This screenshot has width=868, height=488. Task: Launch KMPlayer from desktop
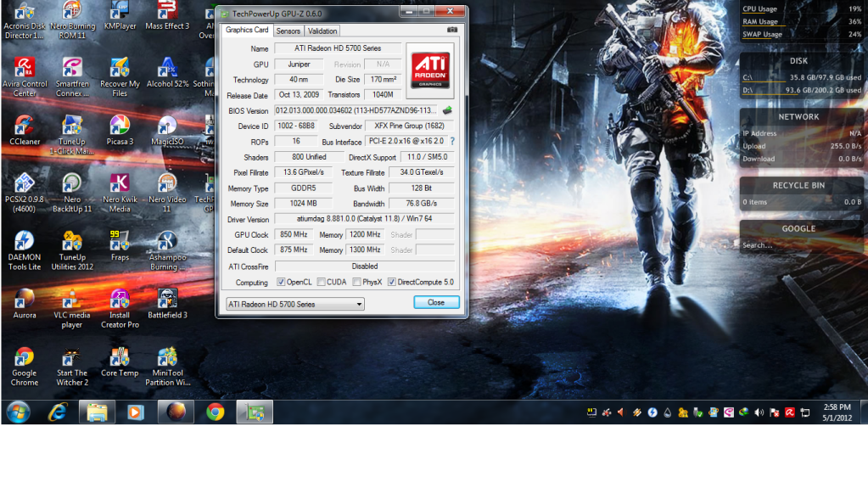coord(120,17)
